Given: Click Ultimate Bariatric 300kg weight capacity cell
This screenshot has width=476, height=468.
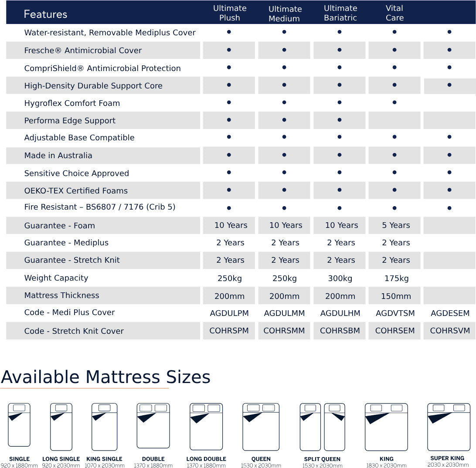Looking at the screenshot, I should coord(340,278).
